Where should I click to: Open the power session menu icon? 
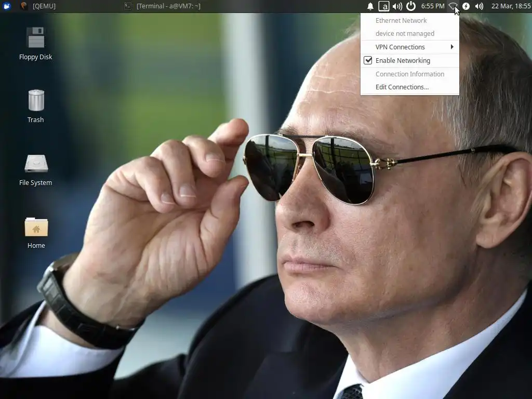411,6
